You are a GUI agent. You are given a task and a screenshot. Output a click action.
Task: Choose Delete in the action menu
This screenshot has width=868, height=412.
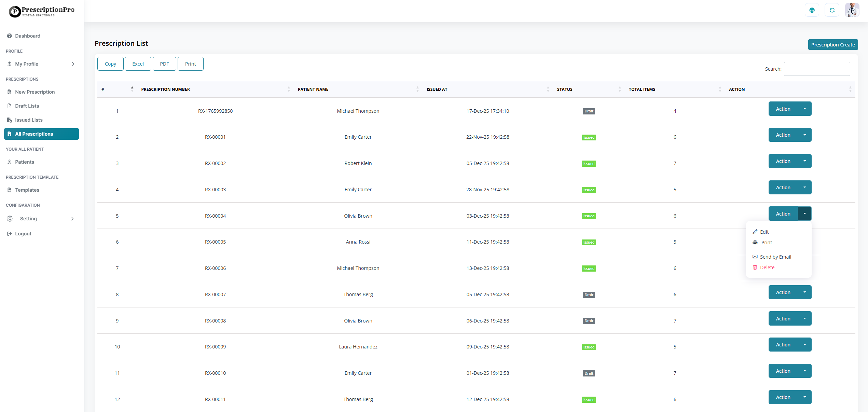coord(767,267)
